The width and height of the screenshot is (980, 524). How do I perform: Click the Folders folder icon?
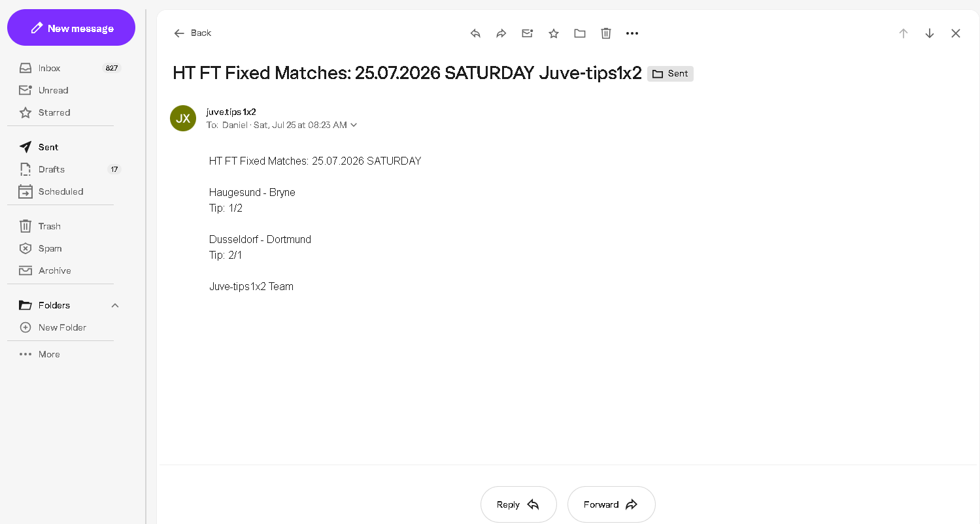[25, 305]
